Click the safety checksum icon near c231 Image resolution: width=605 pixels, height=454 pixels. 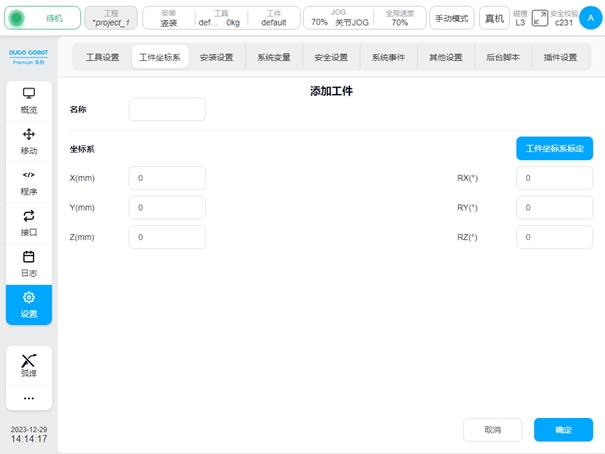[x=540, y=18]
